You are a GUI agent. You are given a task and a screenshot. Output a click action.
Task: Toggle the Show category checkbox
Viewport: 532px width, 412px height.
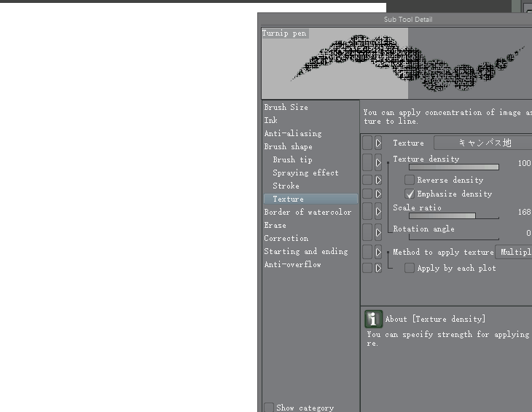(269, 408)
